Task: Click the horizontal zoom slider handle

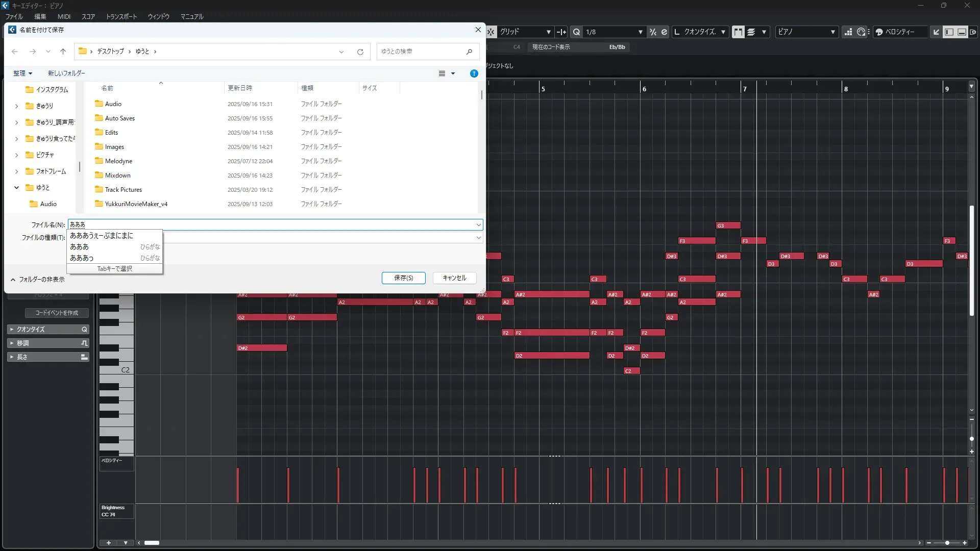Action: click(x=947, y=543)
